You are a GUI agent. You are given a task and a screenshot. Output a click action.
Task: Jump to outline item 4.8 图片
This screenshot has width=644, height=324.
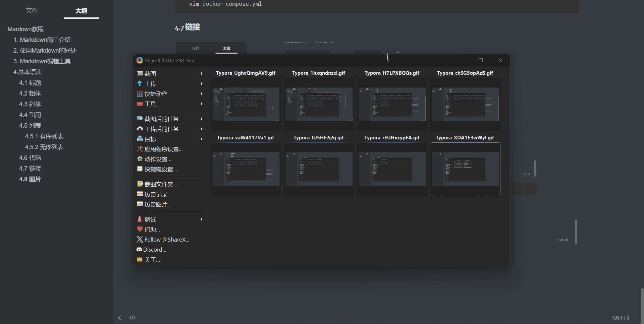tap(30, 179)
